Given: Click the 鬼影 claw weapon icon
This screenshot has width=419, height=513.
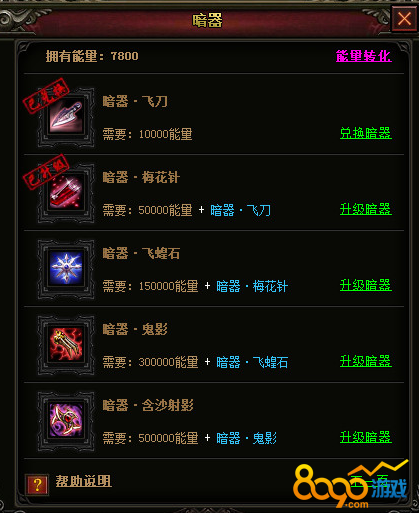Looking at the screenshot, I should point(66,345).
